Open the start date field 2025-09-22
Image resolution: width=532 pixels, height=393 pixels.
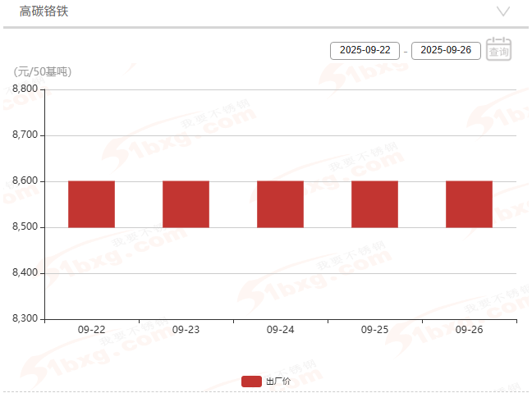coord(365,50)
